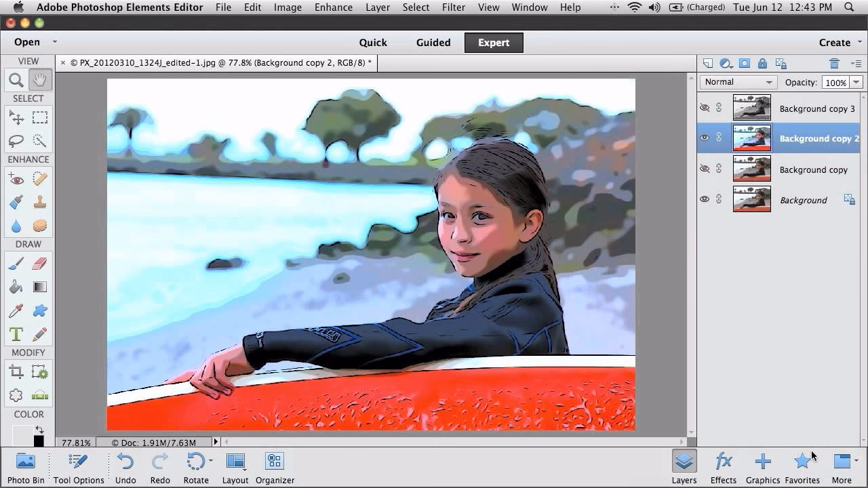Switch to the Quick editing tab
Image resolution: width=868 pixels, height=488 pixels.
(x=373, y=42)
